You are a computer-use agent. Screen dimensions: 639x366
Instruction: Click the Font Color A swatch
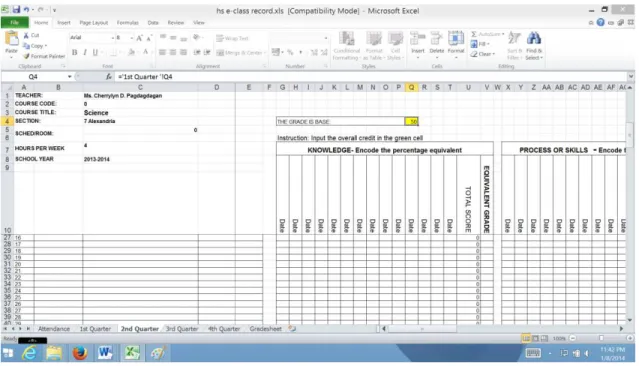(x=145, y=52)
